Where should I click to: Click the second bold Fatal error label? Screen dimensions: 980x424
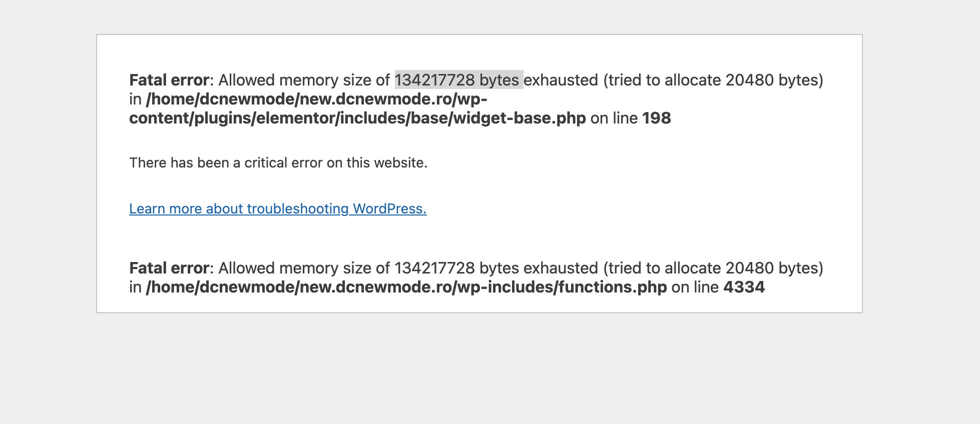pos(169,268)
